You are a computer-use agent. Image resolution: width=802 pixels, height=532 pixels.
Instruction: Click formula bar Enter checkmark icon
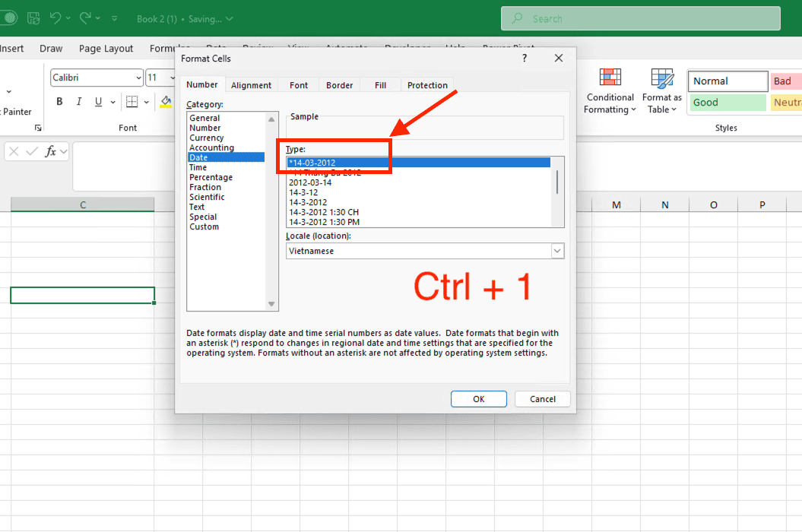[x=32, y=151]
